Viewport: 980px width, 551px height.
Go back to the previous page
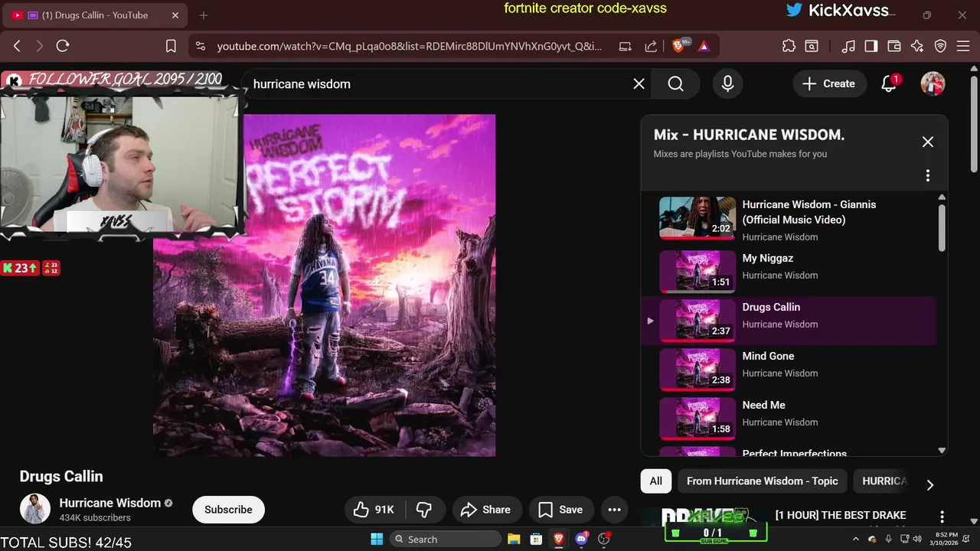17,46
